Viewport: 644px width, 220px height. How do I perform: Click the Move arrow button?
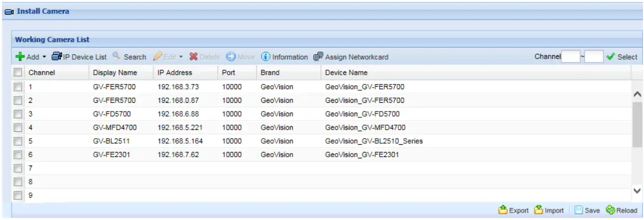click(x=240, y=57)
